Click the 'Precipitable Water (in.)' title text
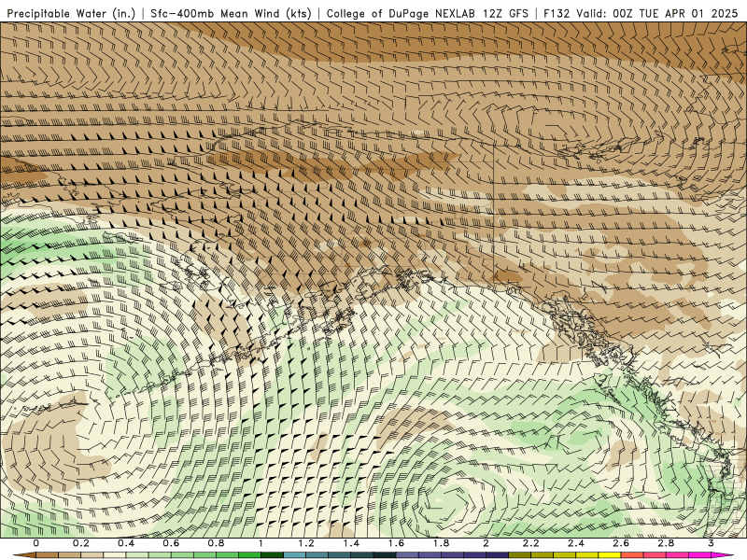 coord(71,13)
